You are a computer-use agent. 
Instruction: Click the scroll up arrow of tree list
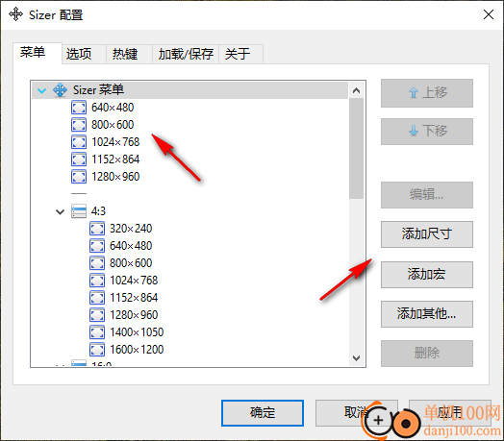[x=356, y=90]
